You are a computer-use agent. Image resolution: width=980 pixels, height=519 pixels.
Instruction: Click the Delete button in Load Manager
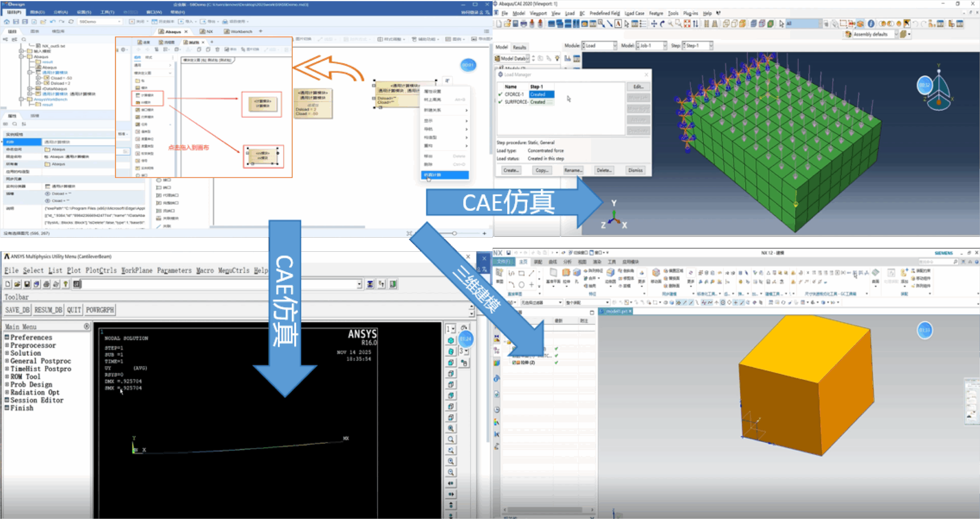[604, 170]
